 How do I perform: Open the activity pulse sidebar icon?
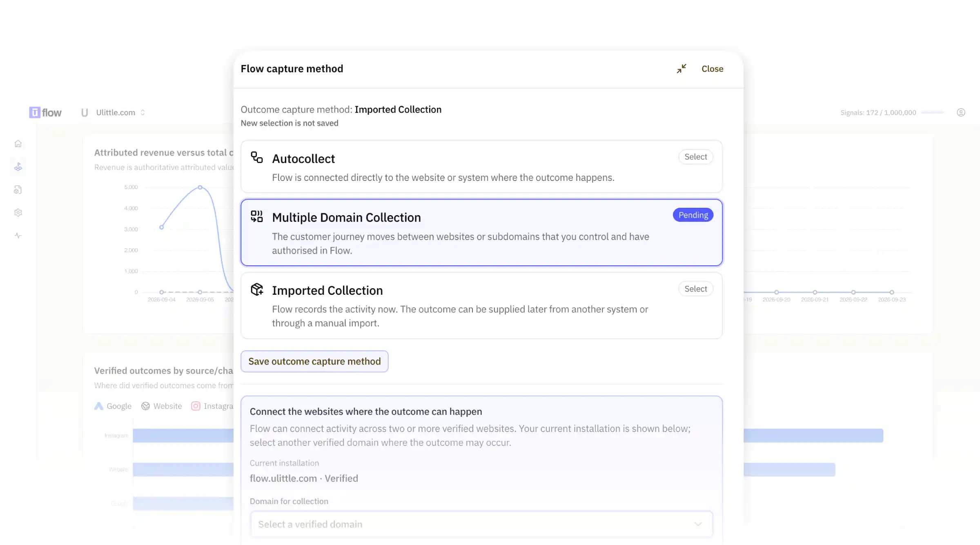[18, 236]
